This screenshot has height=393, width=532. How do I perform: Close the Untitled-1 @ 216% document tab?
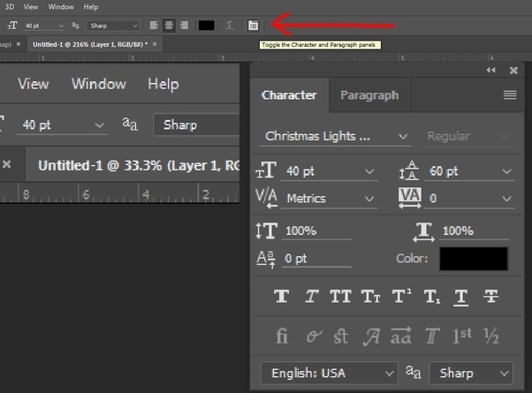tap(155, 44)
